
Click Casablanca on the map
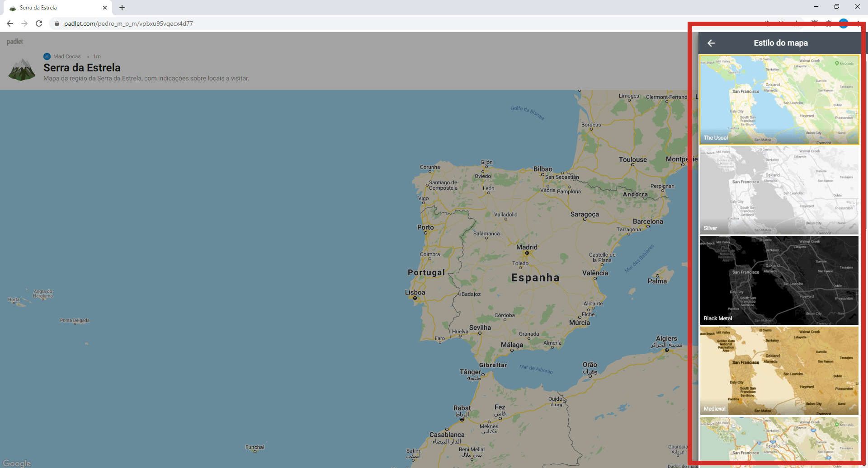447,435
